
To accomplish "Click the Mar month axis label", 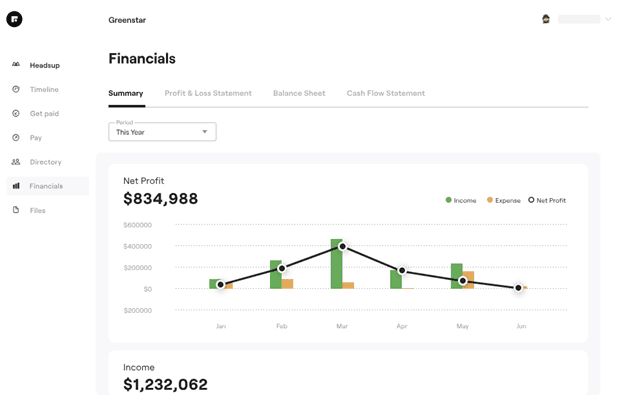I will tap(342, 326).
